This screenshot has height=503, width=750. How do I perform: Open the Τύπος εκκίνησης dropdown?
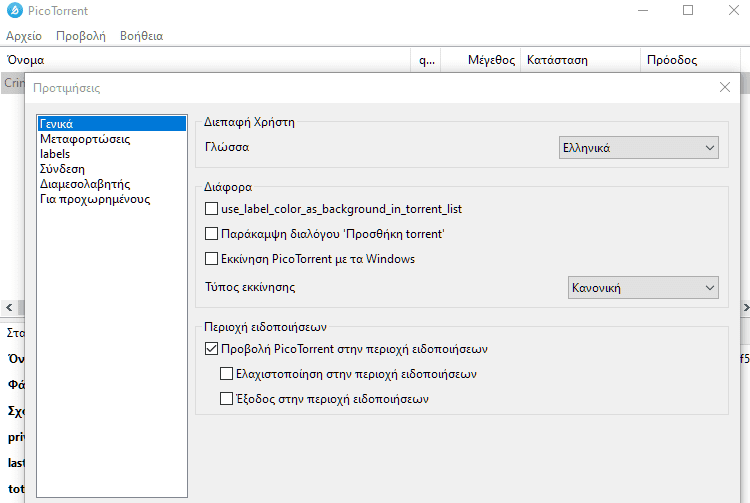[x=643, y=287]
